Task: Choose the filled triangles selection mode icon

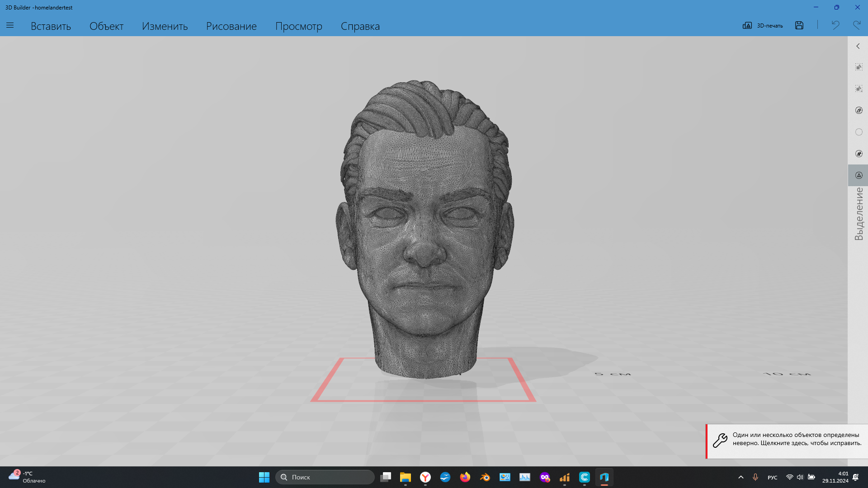Action: tap(859, 154)
